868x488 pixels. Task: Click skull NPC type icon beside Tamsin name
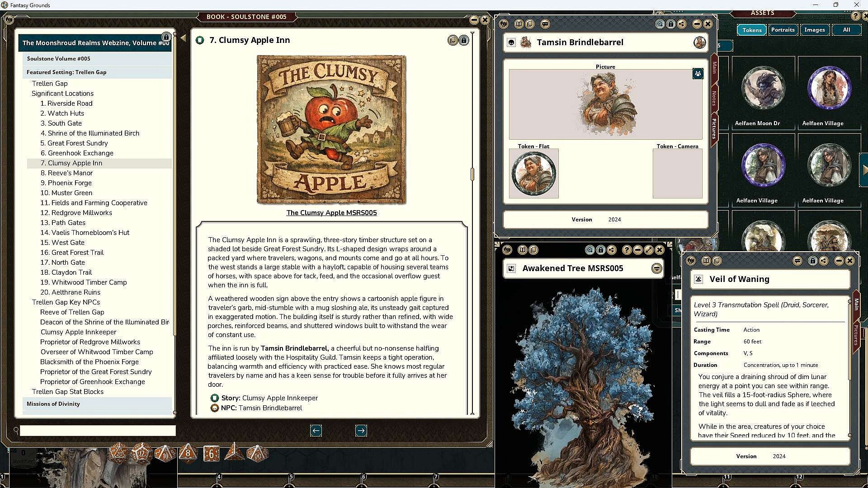511,42
